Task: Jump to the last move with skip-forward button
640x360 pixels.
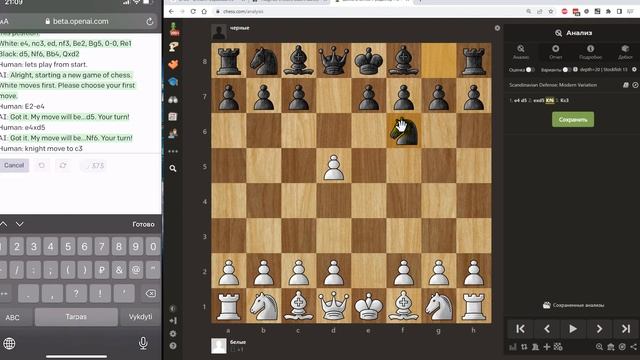Action: (626, 329)
